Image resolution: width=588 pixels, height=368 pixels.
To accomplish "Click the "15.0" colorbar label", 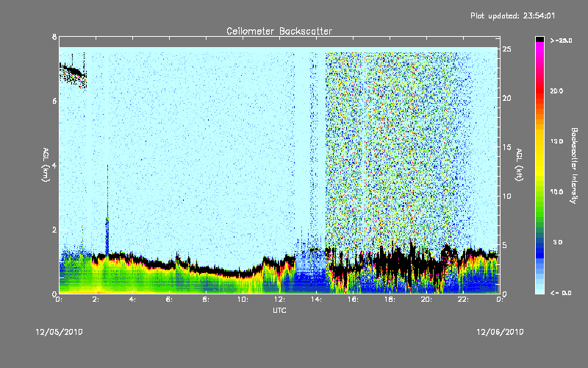I will coord(556,141).
